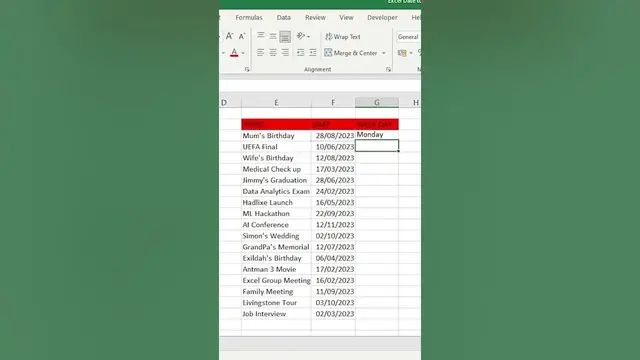Select date cell 28/08/2023
The height and width of the screenshot is (360, 640).
pyautogui.click(x=333, y=136)
